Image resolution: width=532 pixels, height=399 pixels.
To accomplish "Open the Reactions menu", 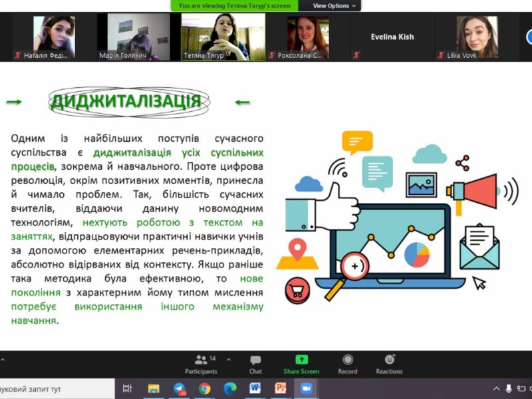I will point(389,363).
